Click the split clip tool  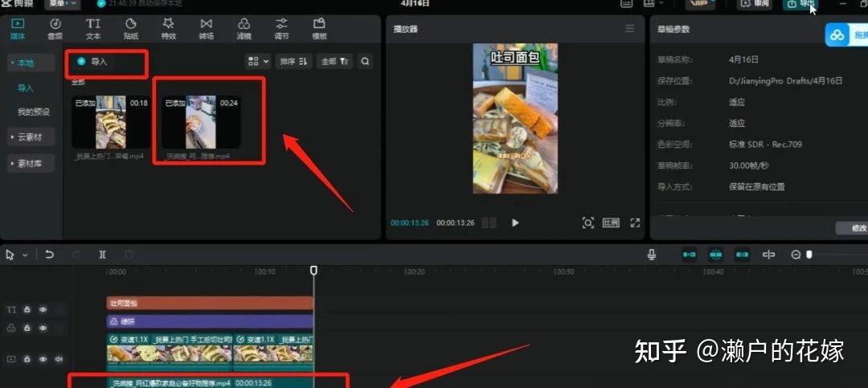(x=102, y=255)
